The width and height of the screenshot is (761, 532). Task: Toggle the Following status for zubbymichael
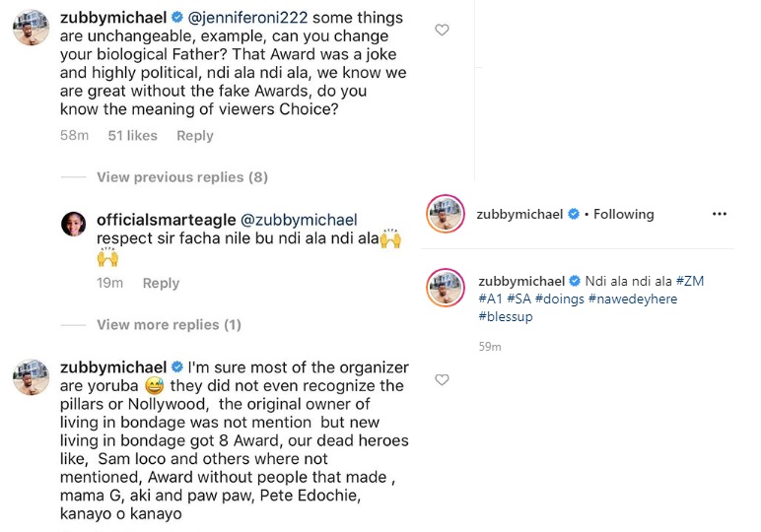click(x=624, y=215)
